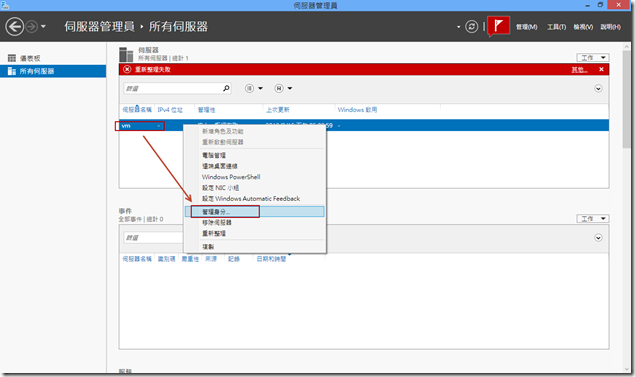Click the vertical scrollbar down arrow
This screenshot has width=635, height=377.
click(x=626, y=369)
